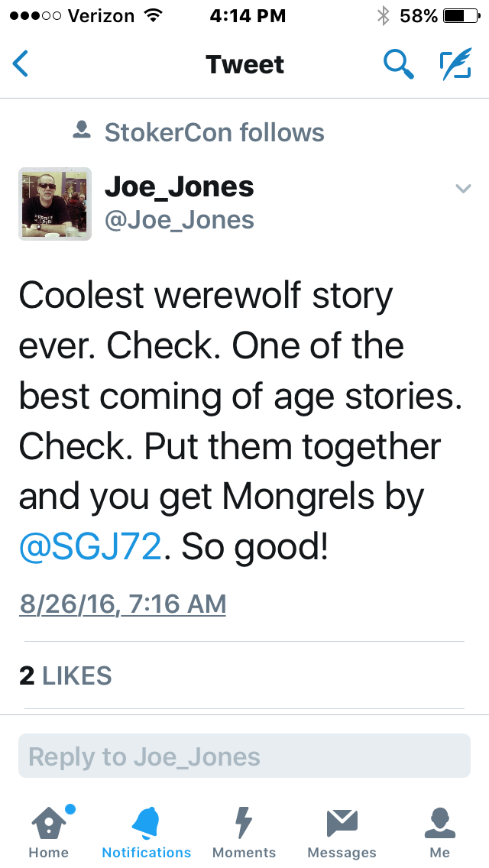489x868 pixels.
Task: Tap the Moments lightning bolt icon
Action: (244, 824)
